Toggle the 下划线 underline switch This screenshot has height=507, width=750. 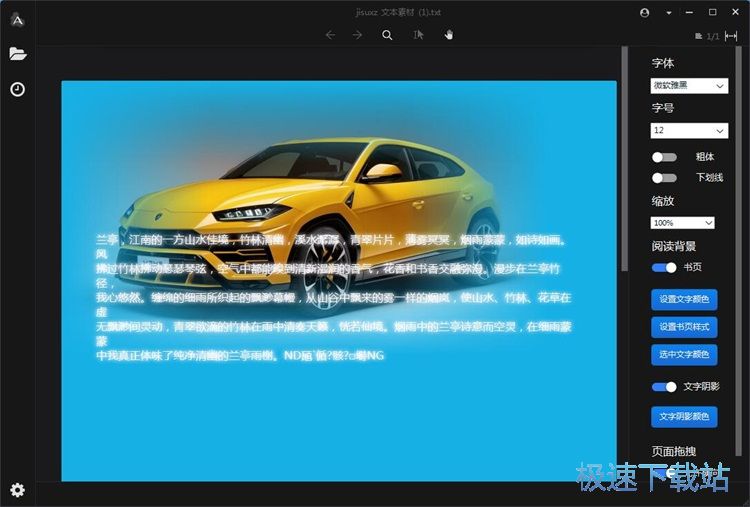[x=664, y=178]
